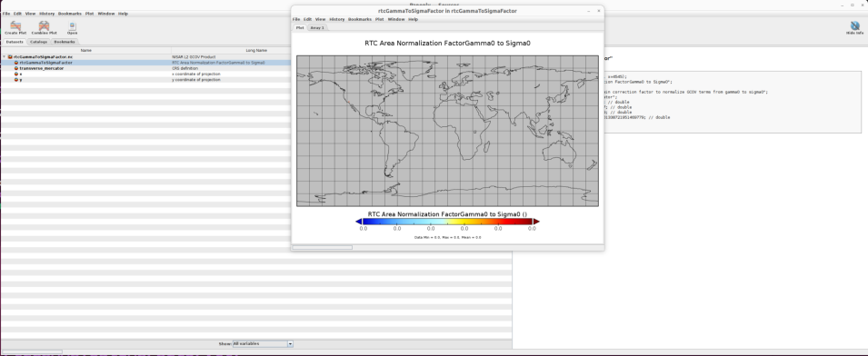Select the y coordinate variable row
Screen dimensions: 868x356
click(146, 80)
